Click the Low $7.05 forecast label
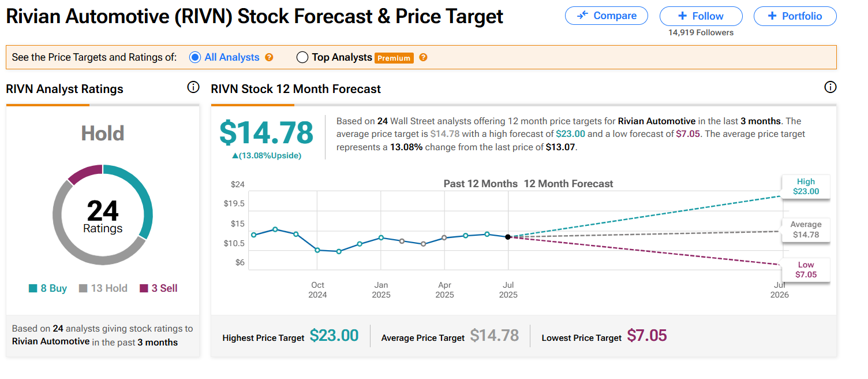Viewport: 868px width, 379px height. click(806, 270)
